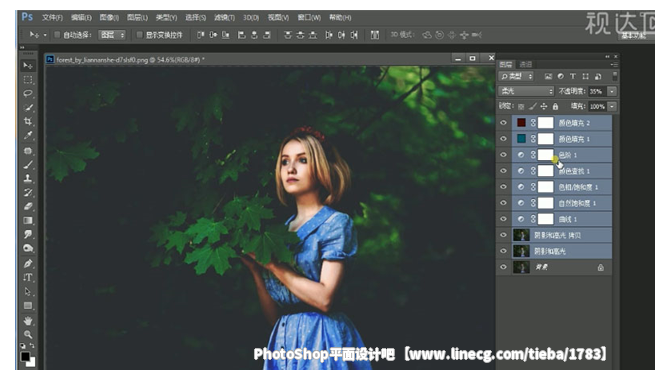This screenshot has width=662, height=373.
Task: Open the fill slider dropdown arrow
Action: (612, 106)
